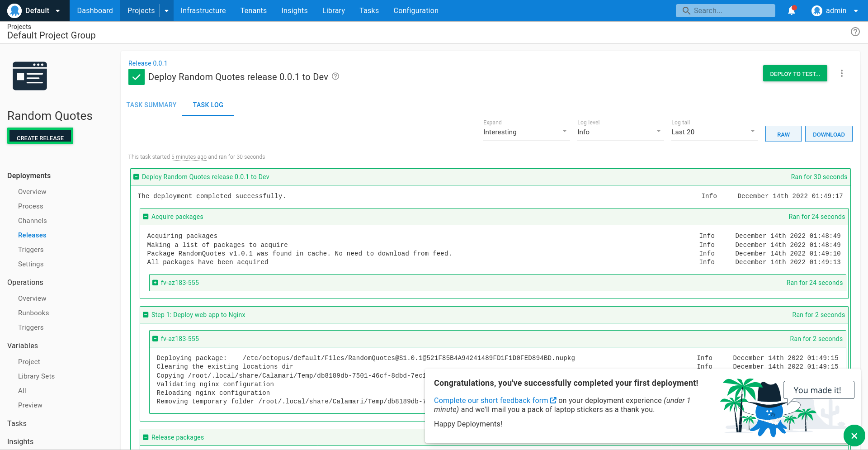This screenshot has height=450, width=868.
Task: Click the green success checkmark icon
Action: pyautogui.click(x=137, y=77)
